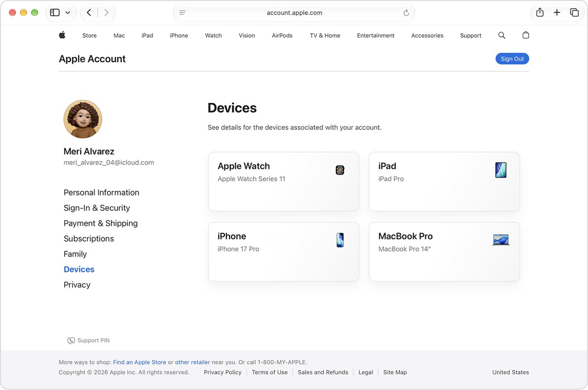Open Subscriptions section
Screen dimensions: 588x390
(89, 238)
